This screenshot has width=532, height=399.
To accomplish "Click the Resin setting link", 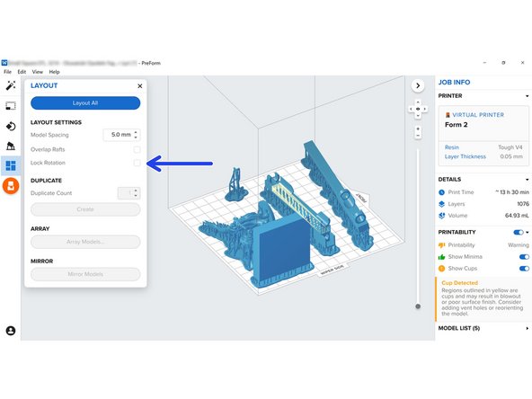I will point(452,147).
